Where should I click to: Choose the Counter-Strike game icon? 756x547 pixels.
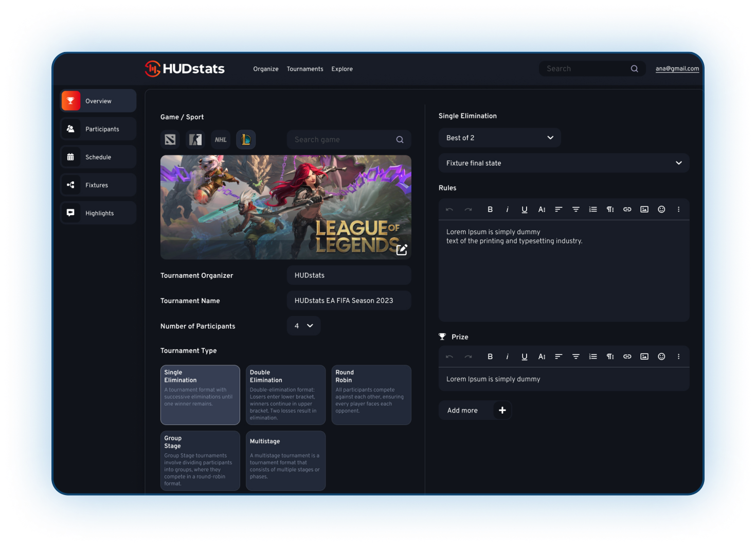(195, 139)
